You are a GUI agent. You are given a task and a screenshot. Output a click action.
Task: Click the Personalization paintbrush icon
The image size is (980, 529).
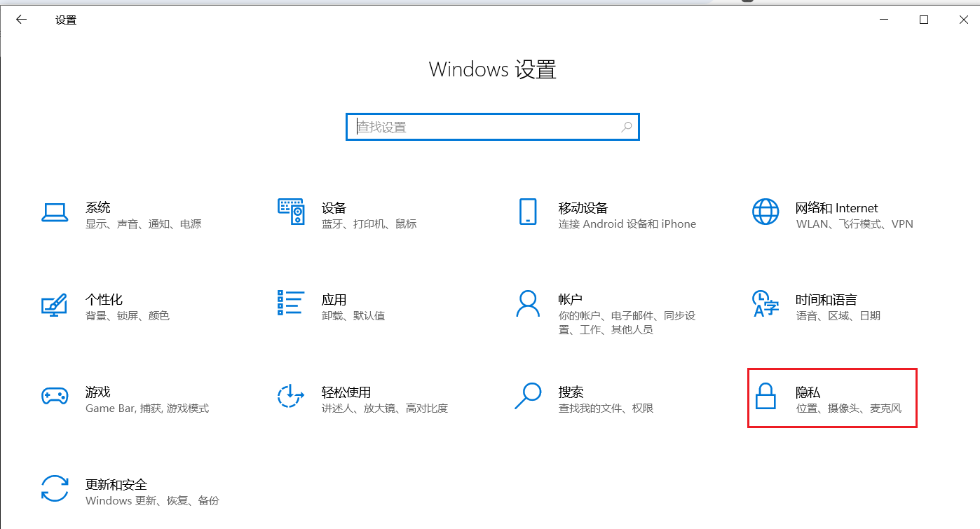coord(54,304)
